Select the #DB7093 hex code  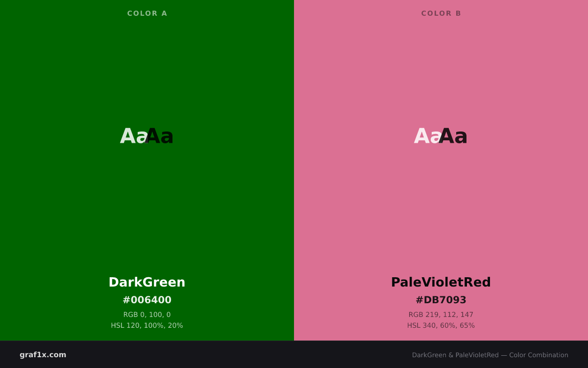[441, 300]
